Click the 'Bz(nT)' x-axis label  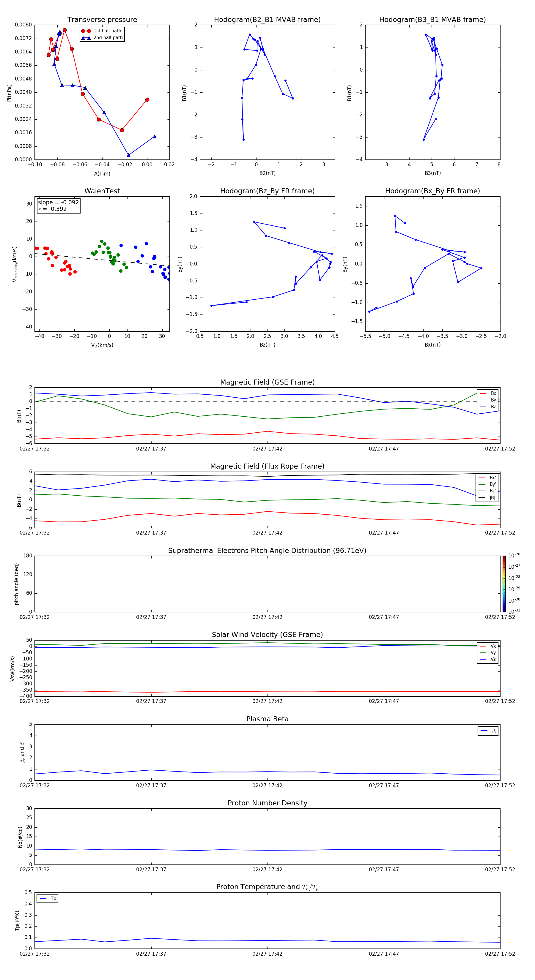click(x=267, y=345)
